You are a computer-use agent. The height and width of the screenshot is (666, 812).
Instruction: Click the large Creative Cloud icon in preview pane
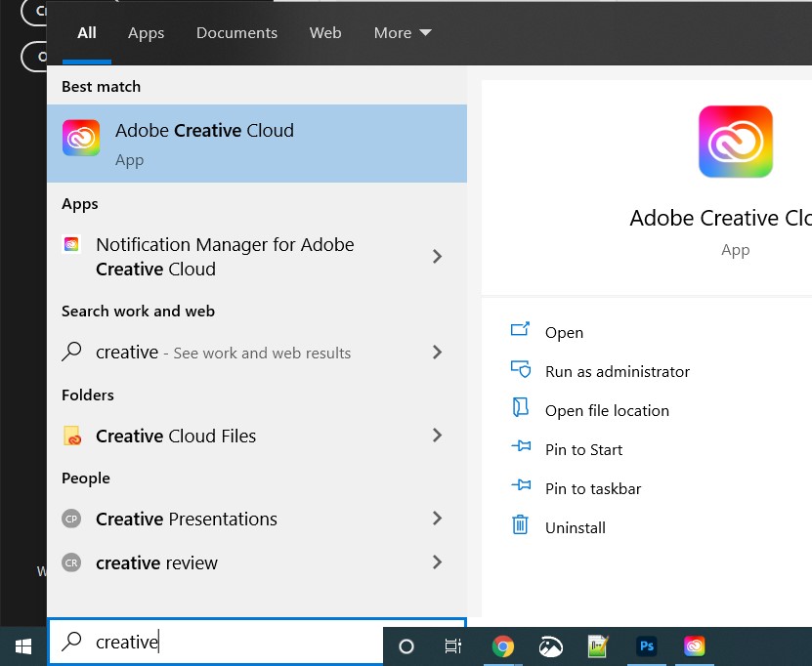coord(736,142)
